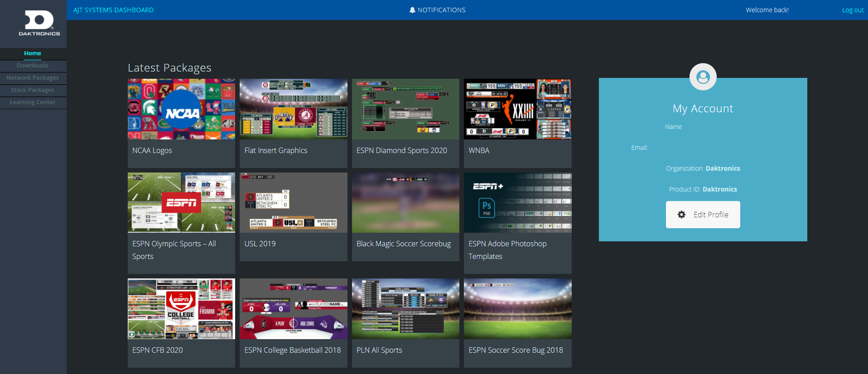Open the Learning Center section
868x374 pixels.
(33, 102)
